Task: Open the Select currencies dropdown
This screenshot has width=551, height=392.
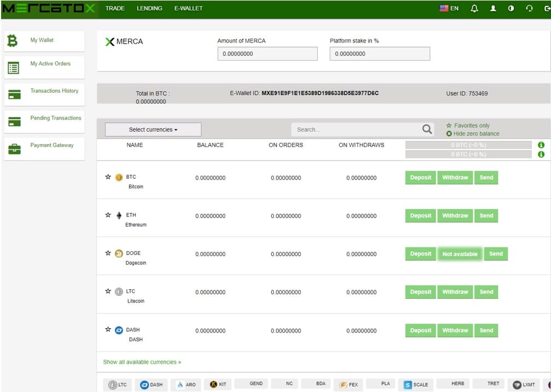Action: click(153, 129)
